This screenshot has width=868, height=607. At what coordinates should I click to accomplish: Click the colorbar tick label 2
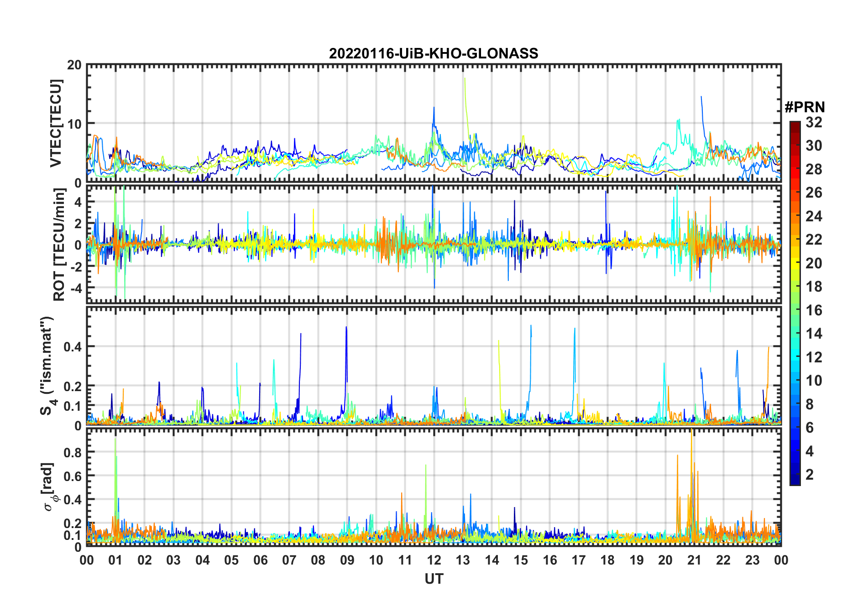[810, 474]
